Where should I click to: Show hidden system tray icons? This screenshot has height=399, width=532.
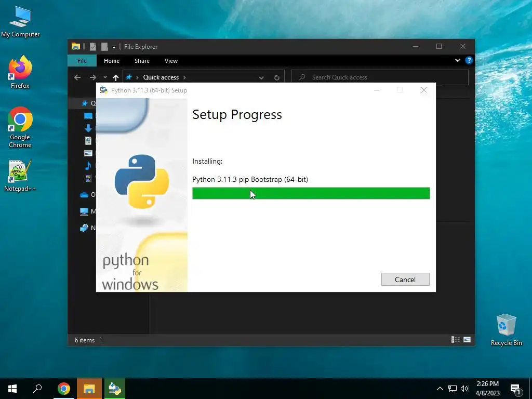[x=440, y=389]
